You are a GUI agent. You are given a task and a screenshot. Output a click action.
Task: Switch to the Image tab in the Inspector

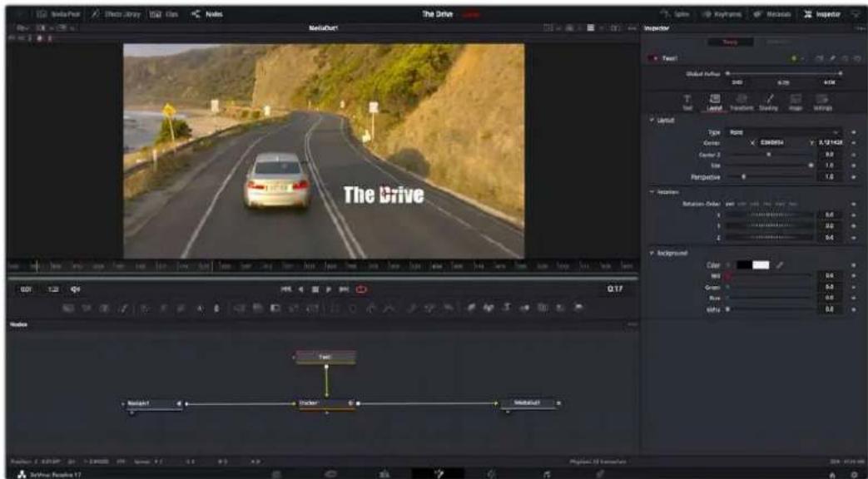pyautogui.click(x=796, y=101)
